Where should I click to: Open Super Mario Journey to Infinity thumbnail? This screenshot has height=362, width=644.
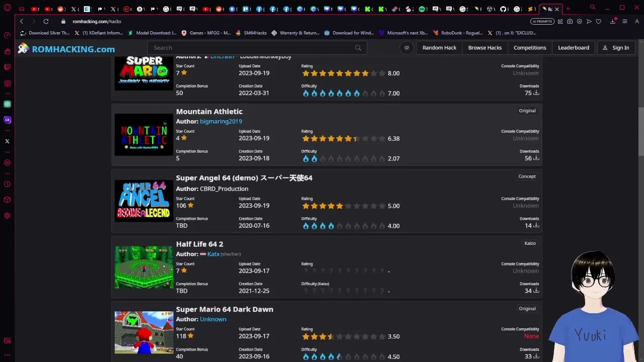pos(144,73)
